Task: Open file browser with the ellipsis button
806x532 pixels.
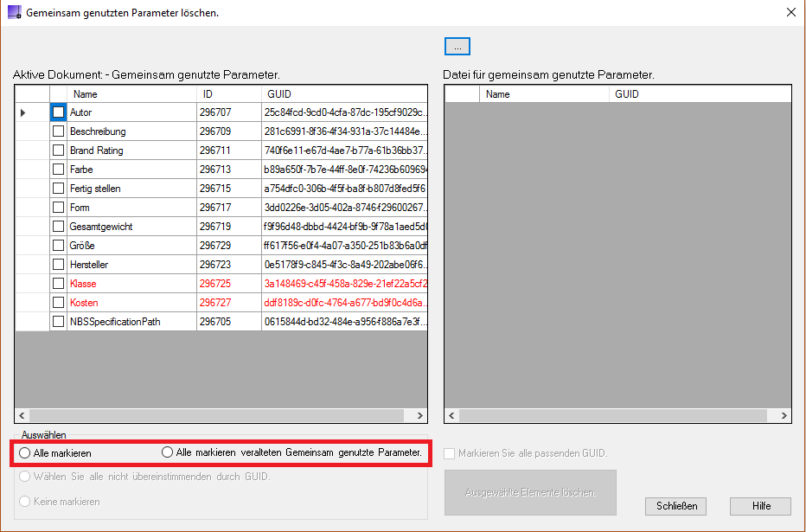Action: (457, 47)
